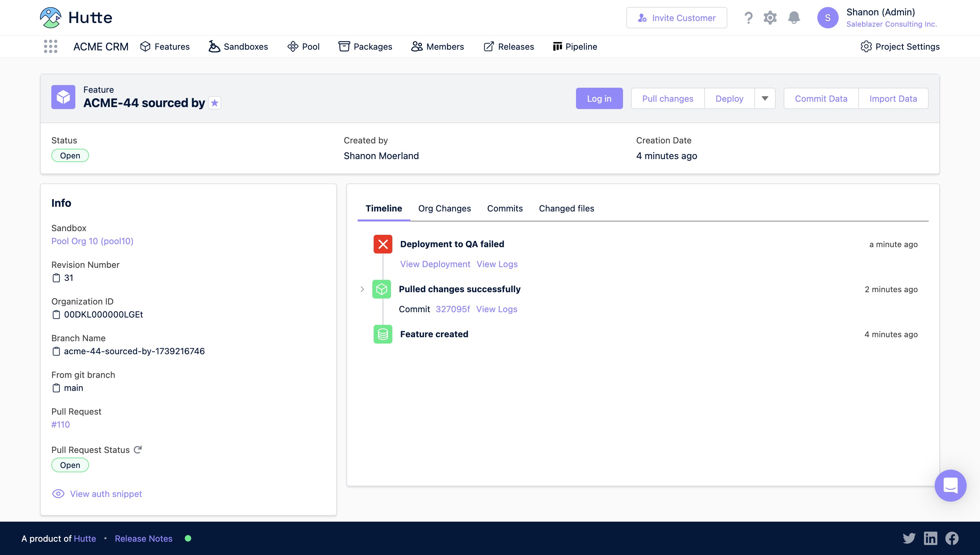Click the Hutte link in the footer
The width and height of the screenshot is (980, 555).
point(85,538)
